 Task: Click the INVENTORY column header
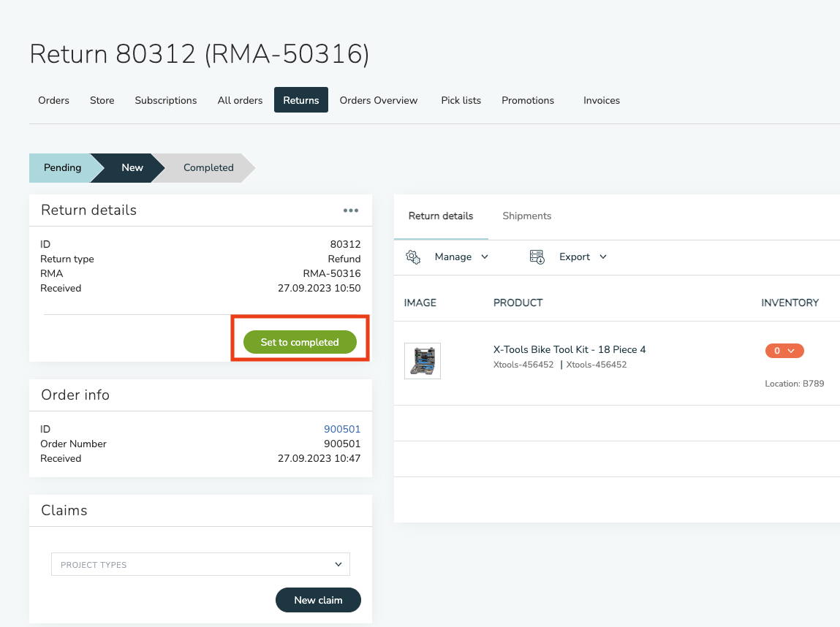pos(790,303)
